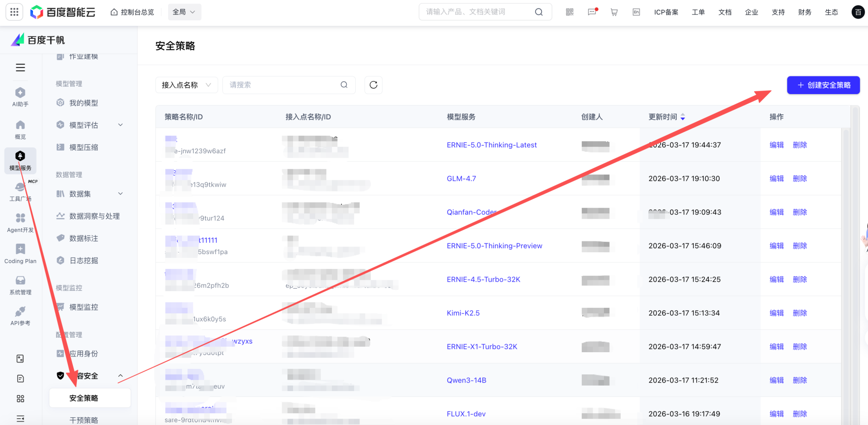Focus the 请搜索 policy search field
868x425 pixels.
tap(289, 85)
